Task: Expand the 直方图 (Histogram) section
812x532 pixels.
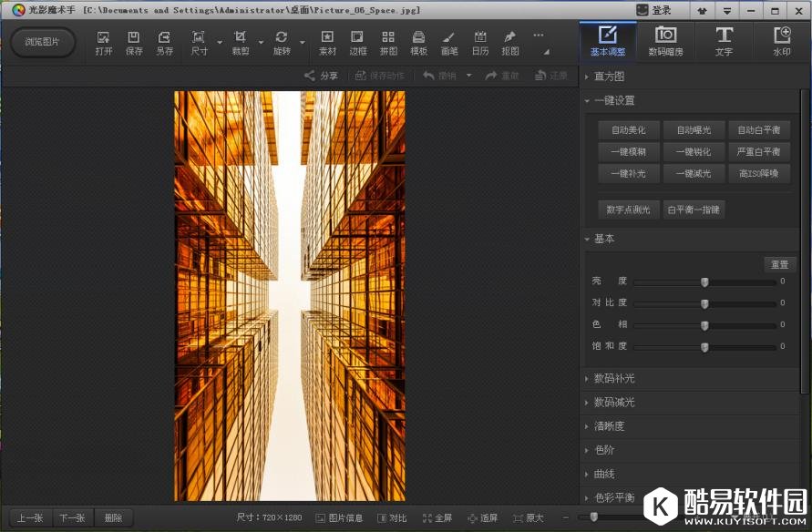Action: (x=609, y=77)
